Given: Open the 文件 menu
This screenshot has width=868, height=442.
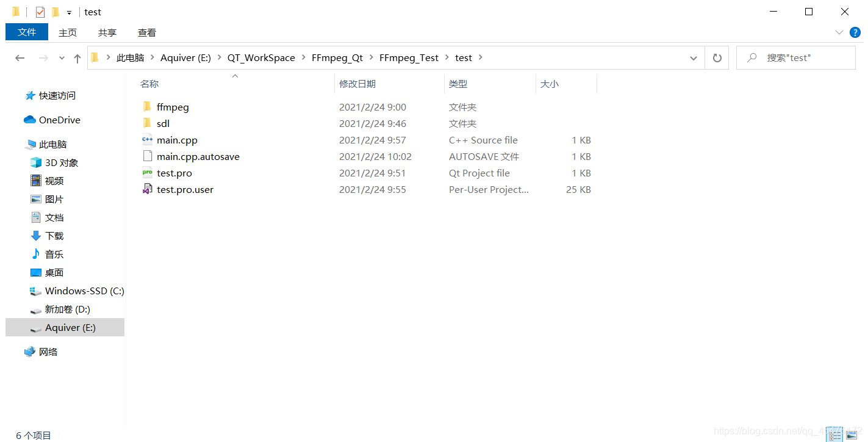Looking at the screenshot, I should pos(26,32).
